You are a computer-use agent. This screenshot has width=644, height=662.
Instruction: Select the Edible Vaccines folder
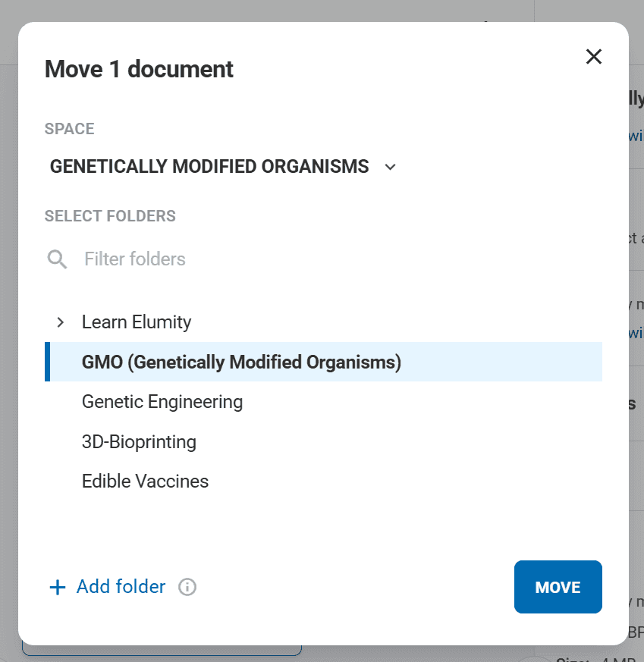click(x=145, y=482)
